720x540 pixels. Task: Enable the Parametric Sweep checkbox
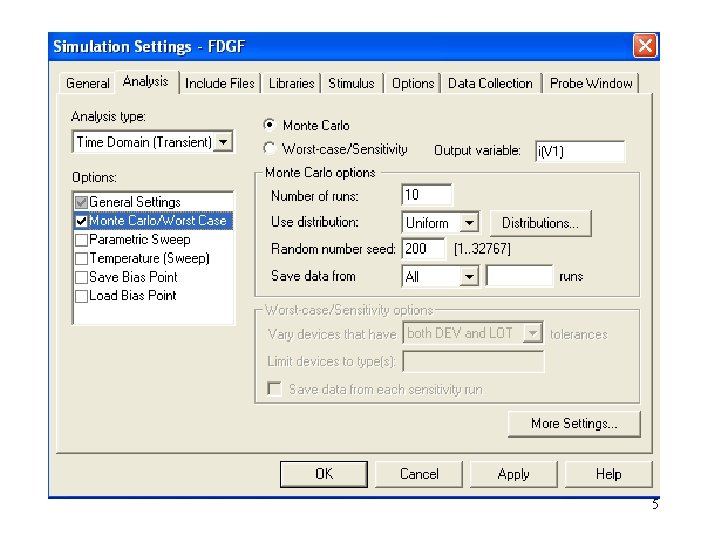click(x=81, y=240)
